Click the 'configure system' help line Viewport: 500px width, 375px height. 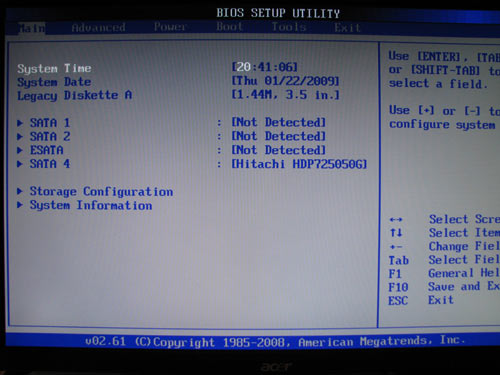click(442, 125)
